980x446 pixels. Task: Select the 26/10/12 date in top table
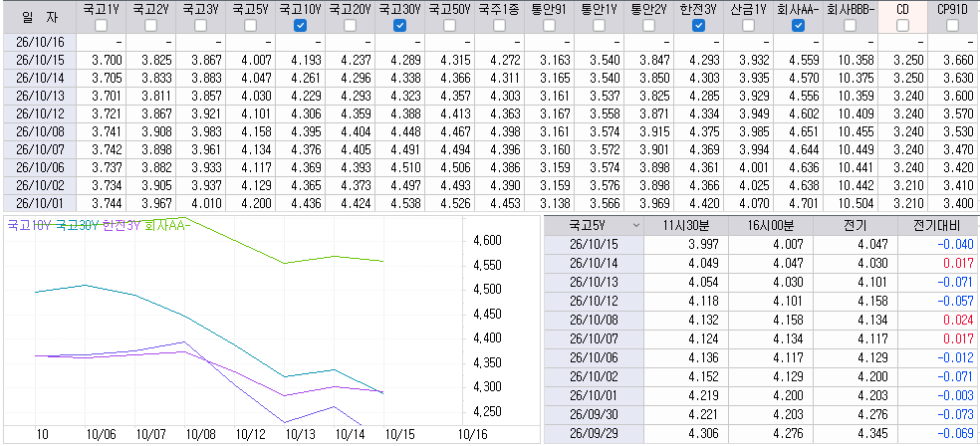39,114
